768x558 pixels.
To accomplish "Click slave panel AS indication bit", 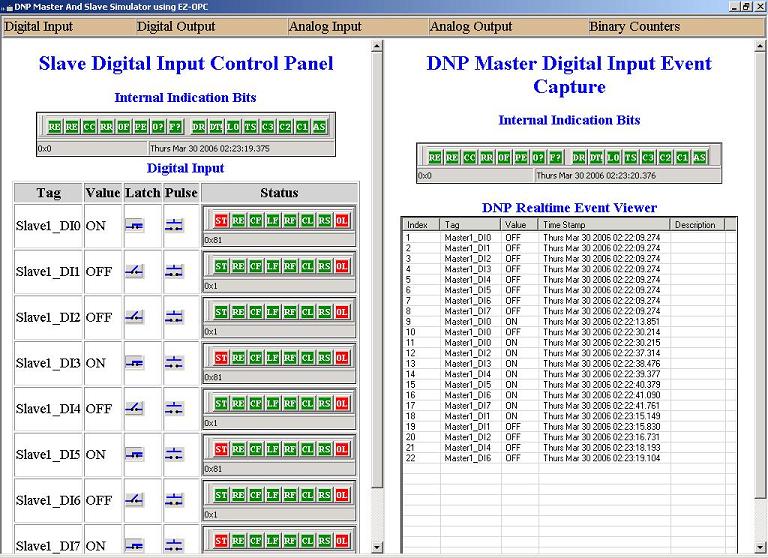I will pos(319,127).
